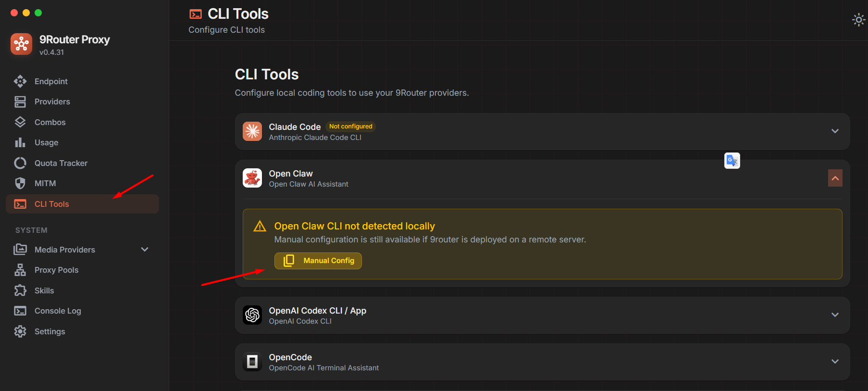Toggle light theme with the sun icon
The width and height of the screenshot is (868, 391).
point(858,20)
